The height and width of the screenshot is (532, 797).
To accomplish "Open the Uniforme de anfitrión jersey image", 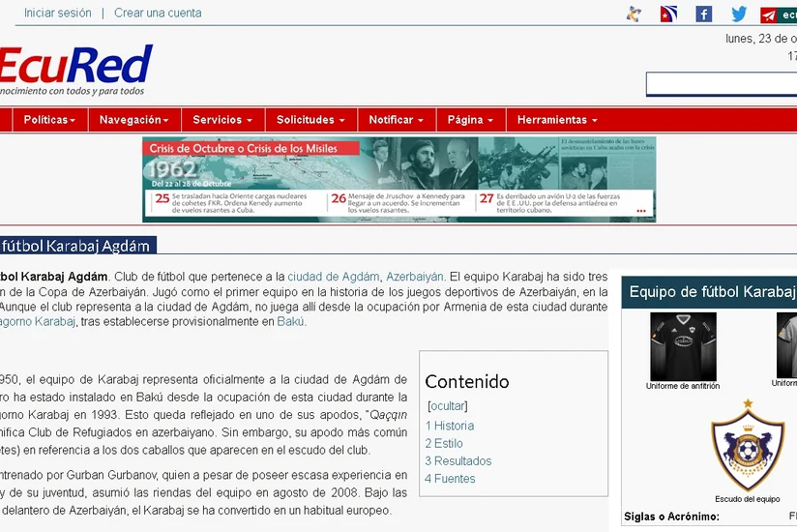I will point(683,345).
